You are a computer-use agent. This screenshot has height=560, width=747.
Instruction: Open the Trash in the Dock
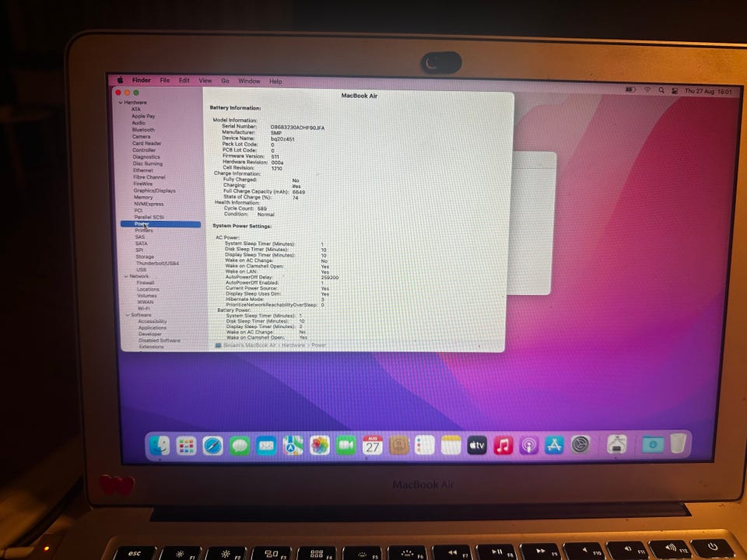[678, 443]
